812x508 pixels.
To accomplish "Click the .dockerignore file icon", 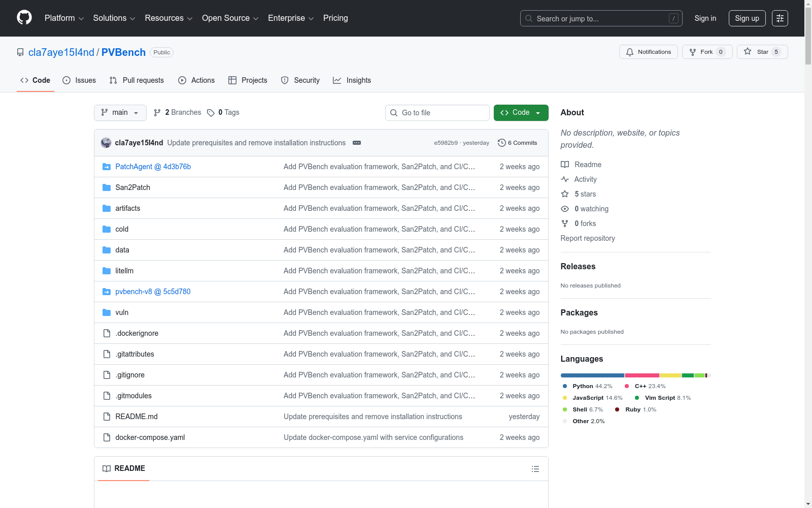I will [x=107, y=333].
